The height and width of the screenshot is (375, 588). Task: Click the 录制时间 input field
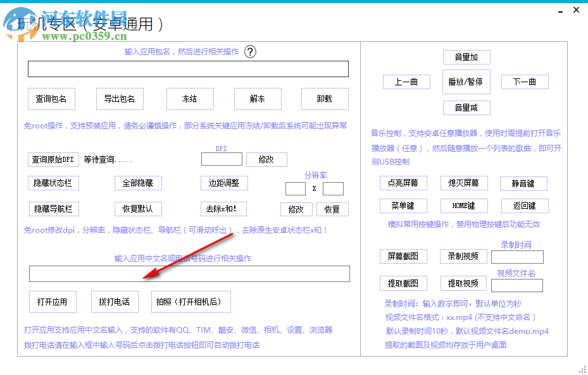point(517,257)
